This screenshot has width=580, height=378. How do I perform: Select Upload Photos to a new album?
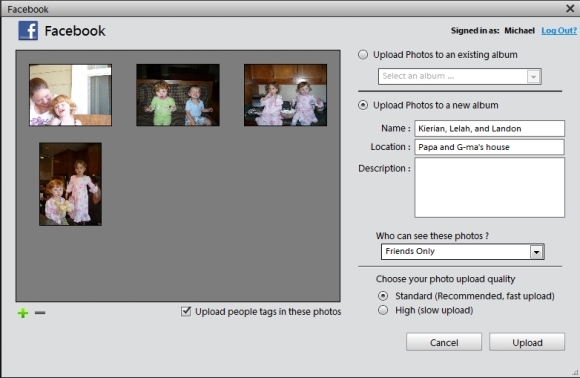363,105
